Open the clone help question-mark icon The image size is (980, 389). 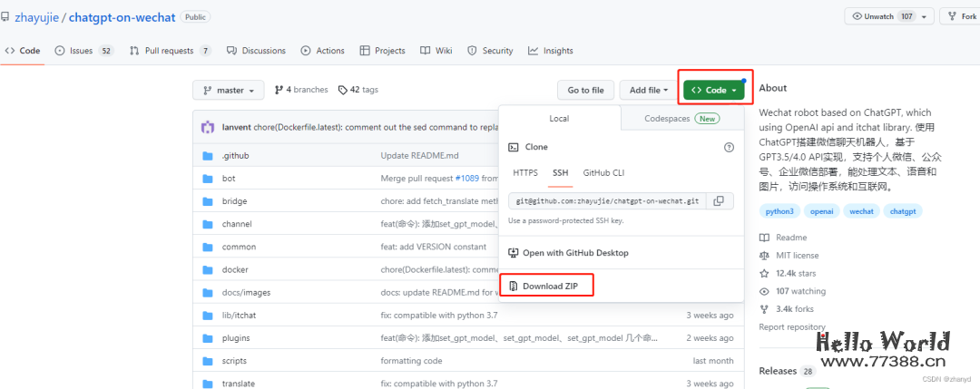point(729,148)
